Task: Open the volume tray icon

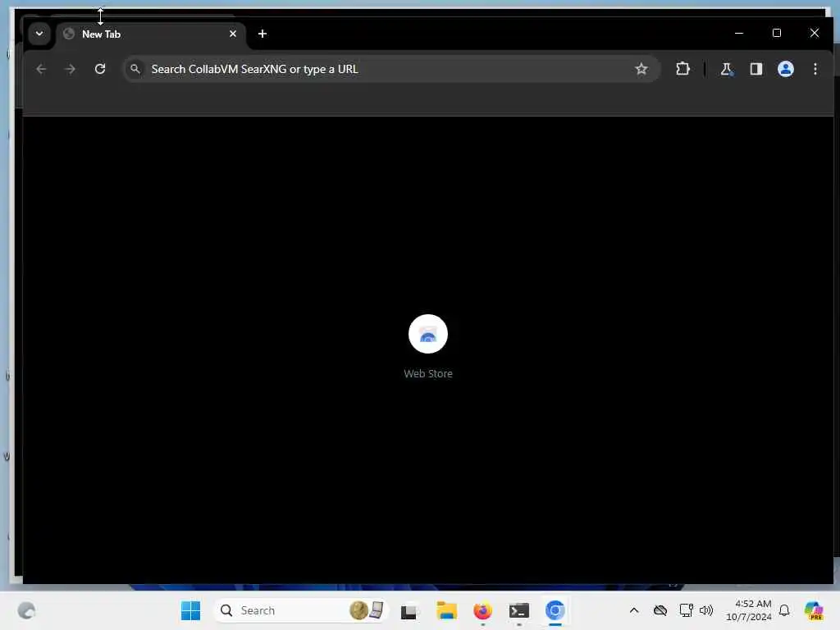Action: click(x=706, y=610)
